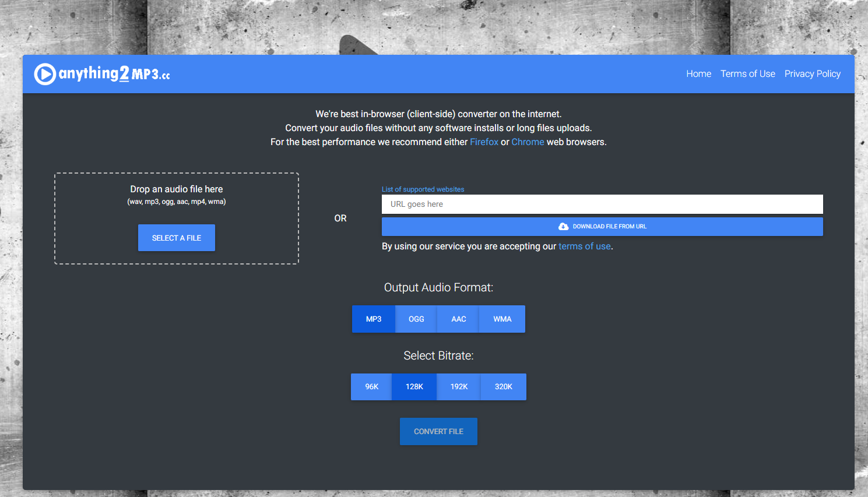Open the Privacy Policy page

813,74
